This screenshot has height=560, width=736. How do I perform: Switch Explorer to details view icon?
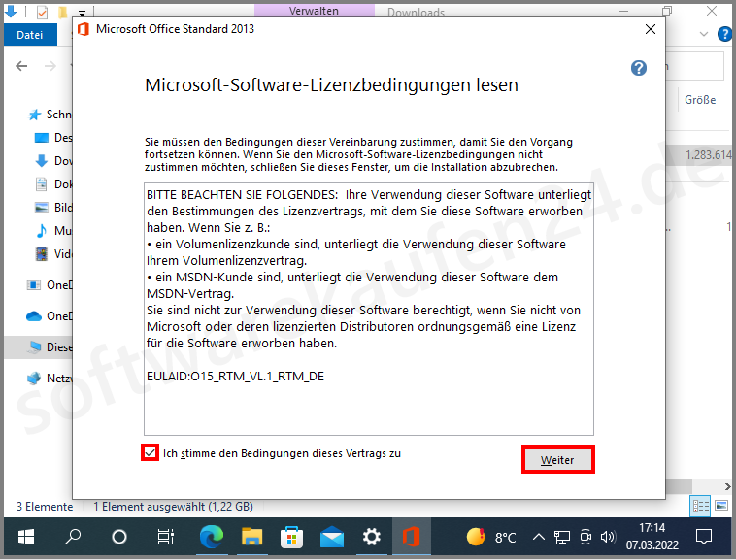click(700, 506)
